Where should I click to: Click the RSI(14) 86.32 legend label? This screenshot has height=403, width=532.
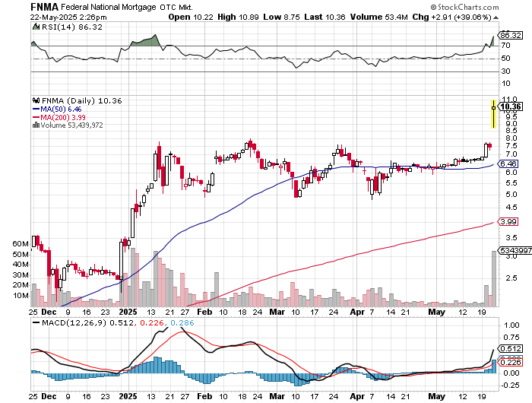(x=71, y=27)
